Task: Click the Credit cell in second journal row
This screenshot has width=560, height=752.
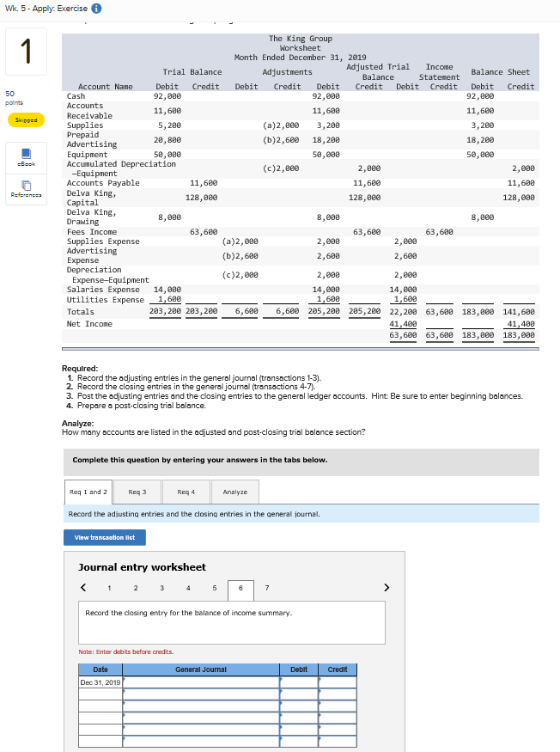Action: (x=338, y=694)
